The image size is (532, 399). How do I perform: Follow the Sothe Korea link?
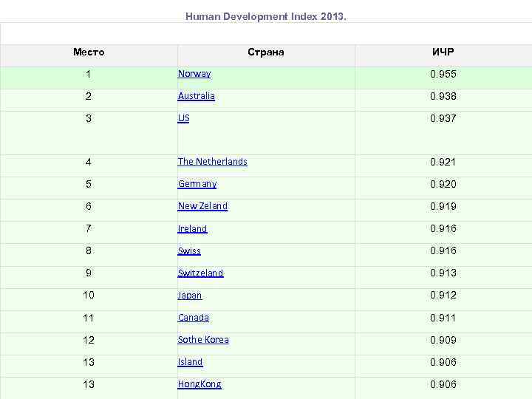point(203,340)
